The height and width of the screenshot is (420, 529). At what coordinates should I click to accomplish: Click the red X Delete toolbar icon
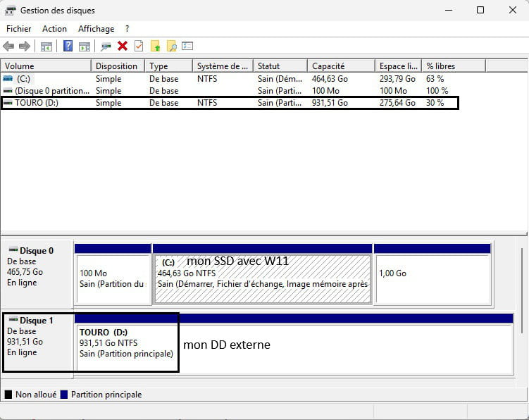[123, 47]
